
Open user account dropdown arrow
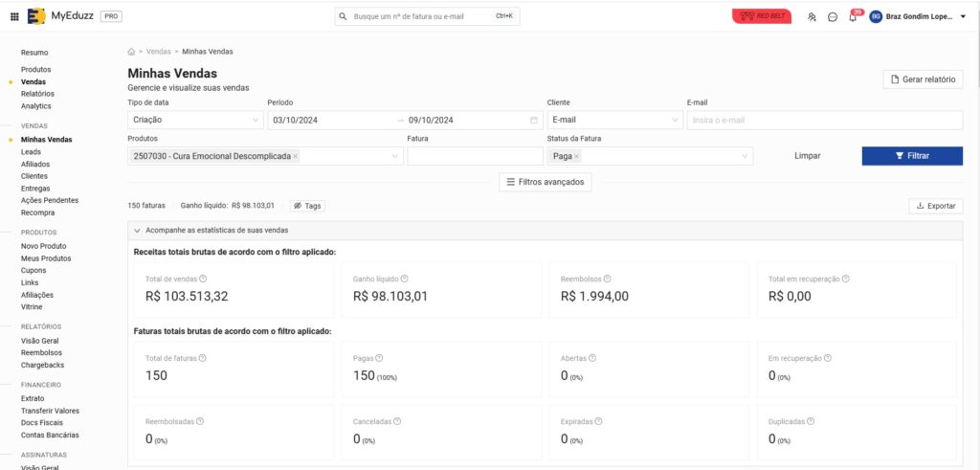tap(963, 17)
